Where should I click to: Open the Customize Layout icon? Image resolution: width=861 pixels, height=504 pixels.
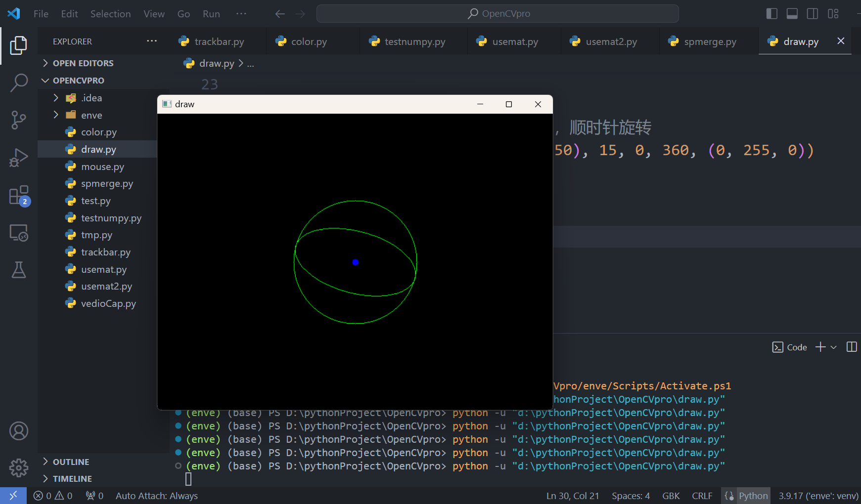click(x=833, y=14)
